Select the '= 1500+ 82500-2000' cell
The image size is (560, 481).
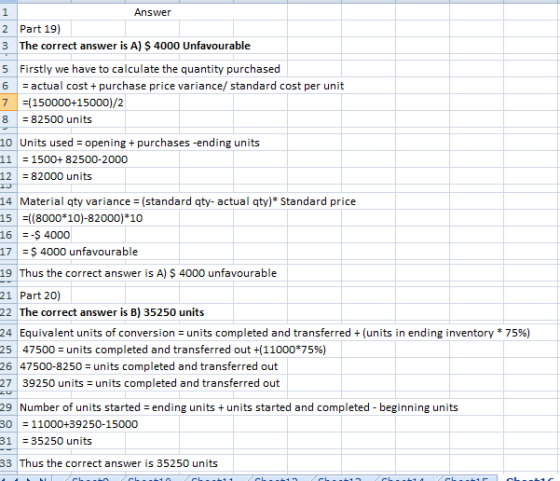tap(75, 159)
